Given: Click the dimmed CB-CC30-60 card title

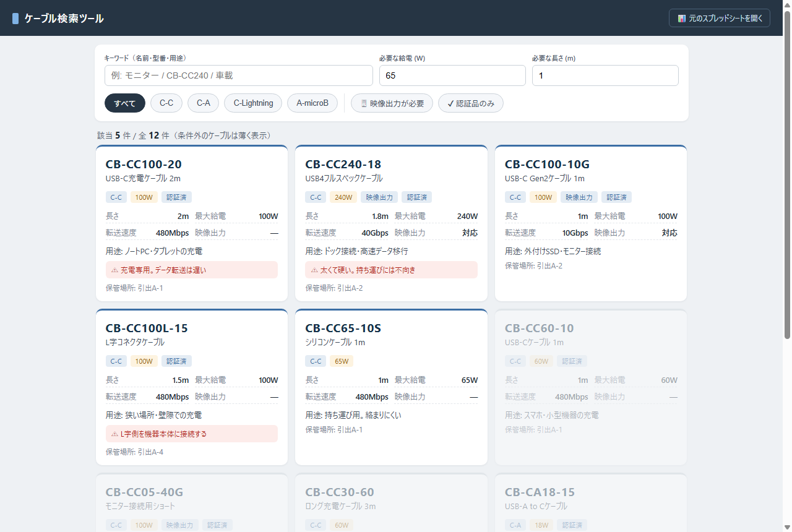Looking at the screenshot, I should tap(340, 492).
